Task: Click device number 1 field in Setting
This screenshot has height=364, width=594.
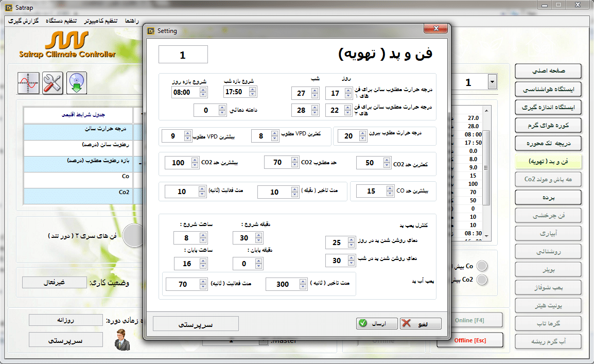Action: 183,55
